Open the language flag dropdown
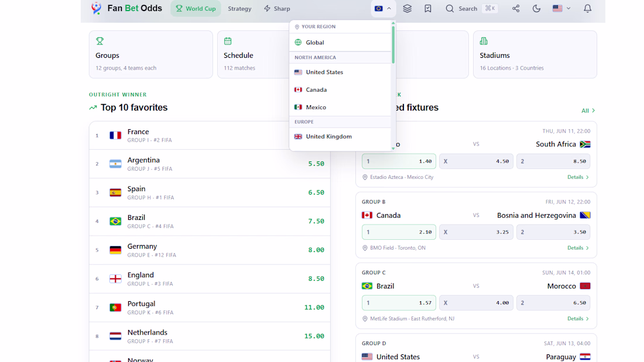The height and width of the screenshot is (362, 644). coord(561,8)
